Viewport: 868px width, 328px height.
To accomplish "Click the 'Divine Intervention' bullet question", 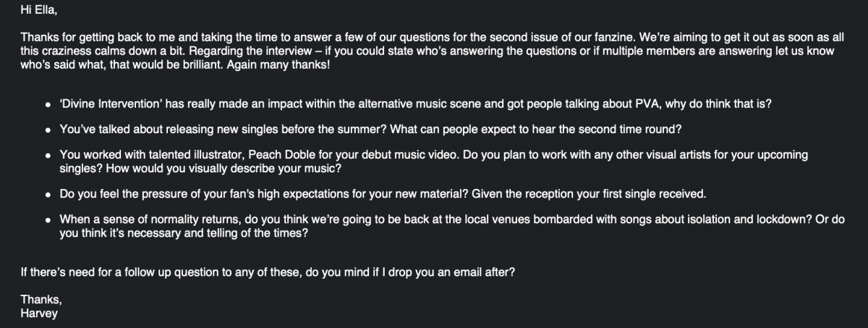I will pos(415,104).
